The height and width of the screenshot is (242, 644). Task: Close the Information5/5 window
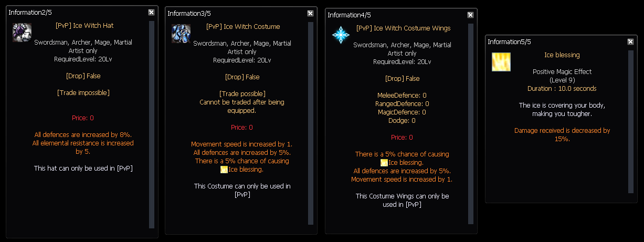click(630, 41)
